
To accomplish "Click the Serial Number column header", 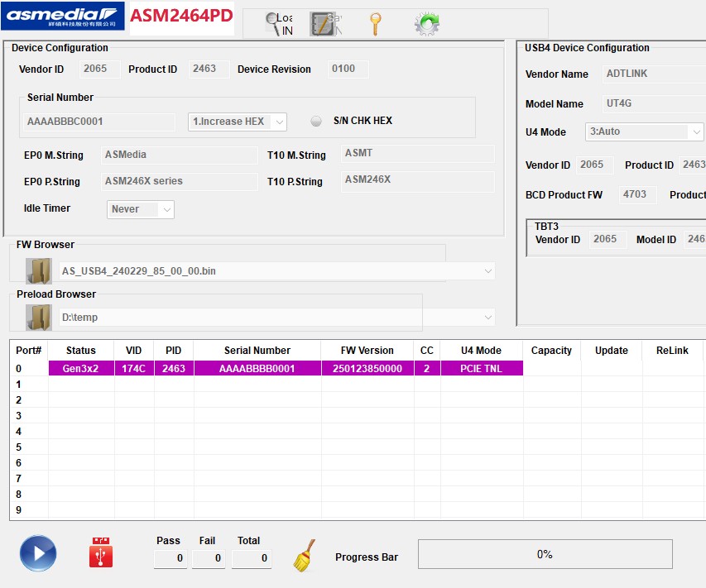I will [257, 351].
